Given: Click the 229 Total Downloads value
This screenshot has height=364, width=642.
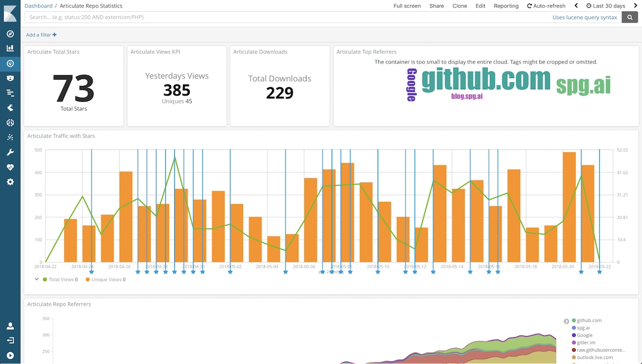Looking at the screenshot, I should 279,93.
